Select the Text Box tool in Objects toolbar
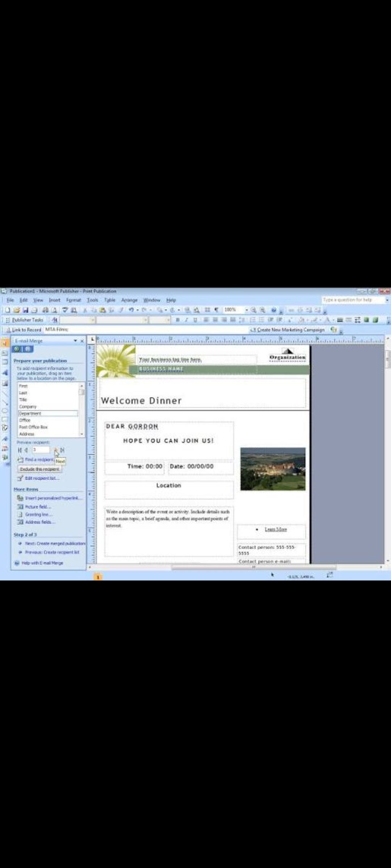This screenshot has width=391, height=868. point(5,353)
